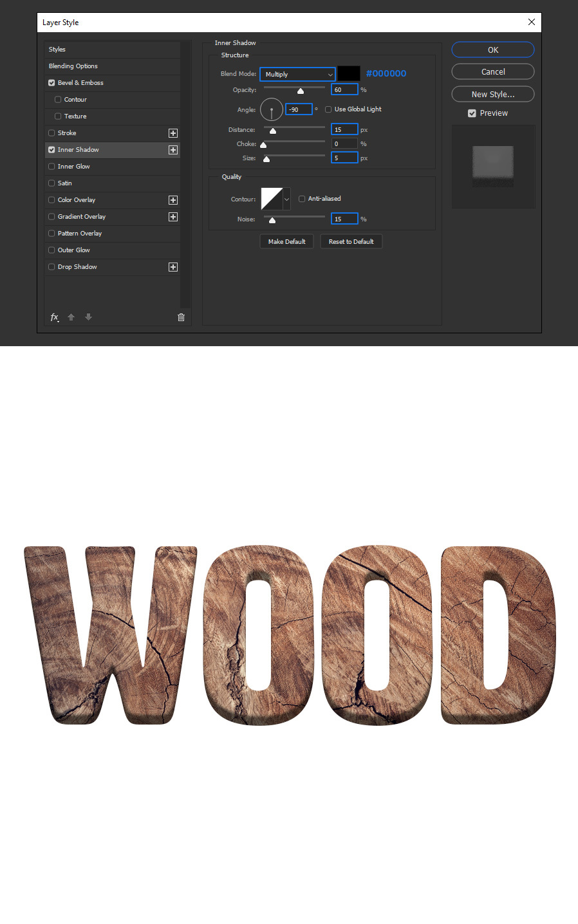Enable the Outer Glow checkbox
This screenshot has width=578, height=924.
point(51,250)
